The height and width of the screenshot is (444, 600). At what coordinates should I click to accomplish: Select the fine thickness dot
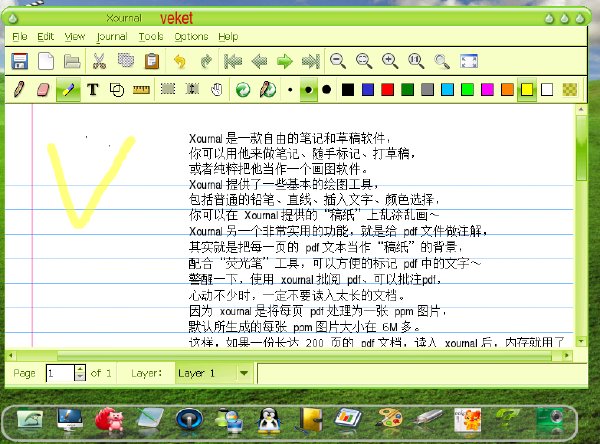290,90
